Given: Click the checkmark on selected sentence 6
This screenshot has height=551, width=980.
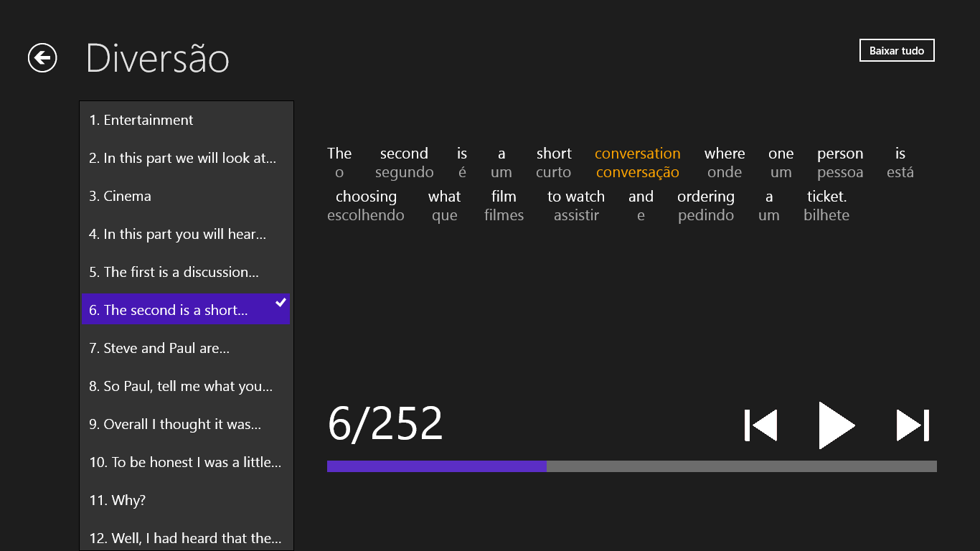Looking at the screenshot, I should tap(281, 303).
